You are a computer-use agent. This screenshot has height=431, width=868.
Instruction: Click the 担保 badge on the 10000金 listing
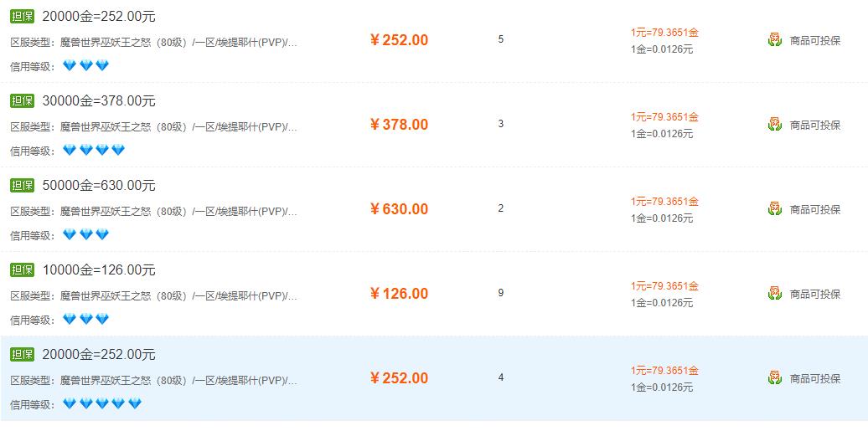coord(22,270)
